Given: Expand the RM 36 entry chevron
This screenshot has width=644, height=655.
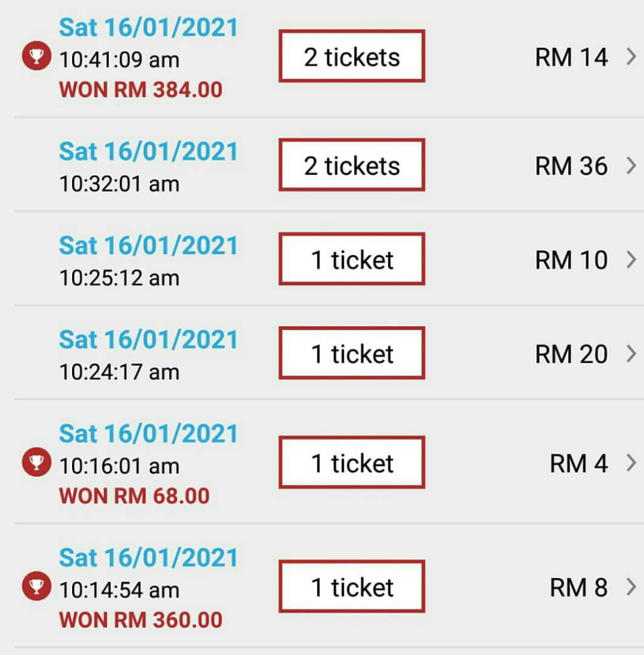Looking at the screenshot, I should pyautogui.click(x=631, y=166).
